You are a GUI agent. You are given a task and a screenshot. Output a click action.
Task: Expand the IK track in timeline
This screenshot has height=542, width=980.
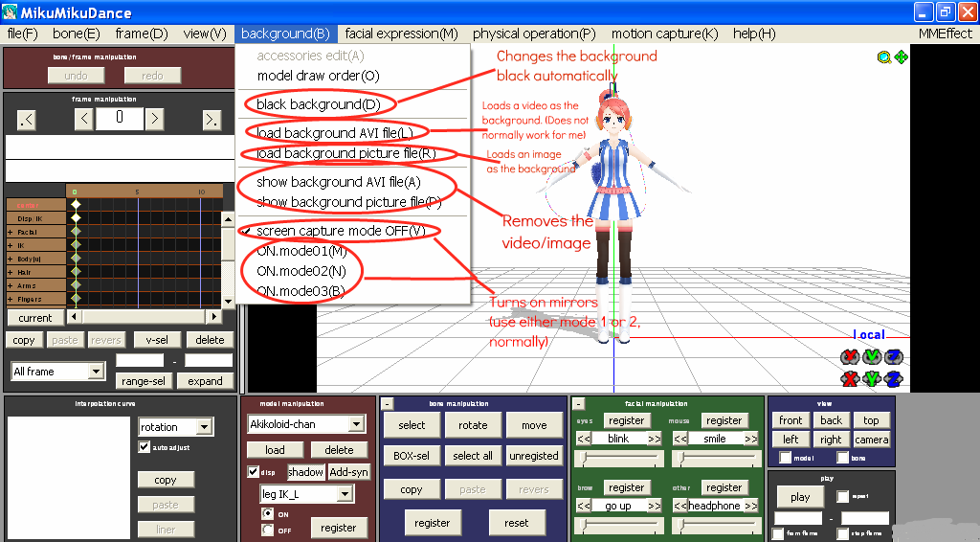point(10,246)
